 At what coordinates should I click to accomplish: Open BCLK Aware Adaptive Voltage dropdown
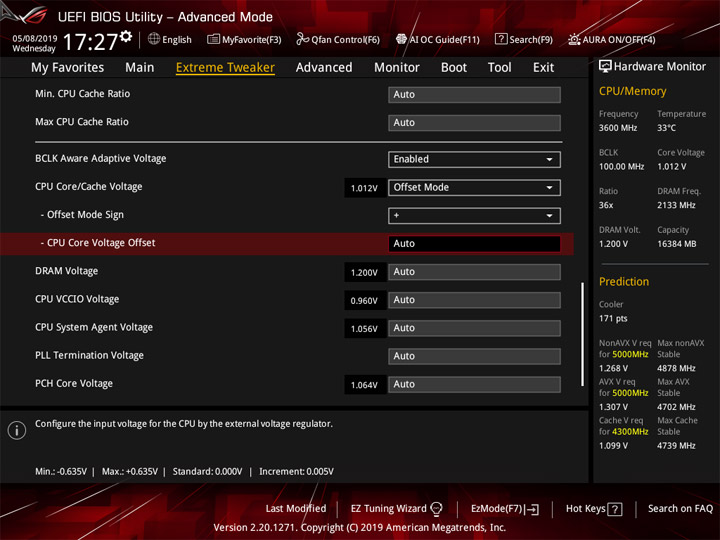point(474,159)
